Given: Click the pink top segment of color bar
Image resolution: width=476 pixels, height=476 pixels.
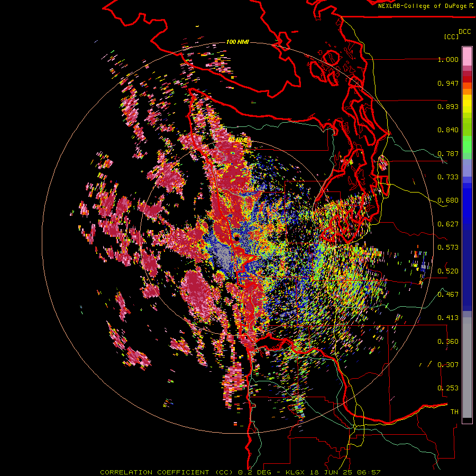Looking at the screenshot, I should [467, 56].
